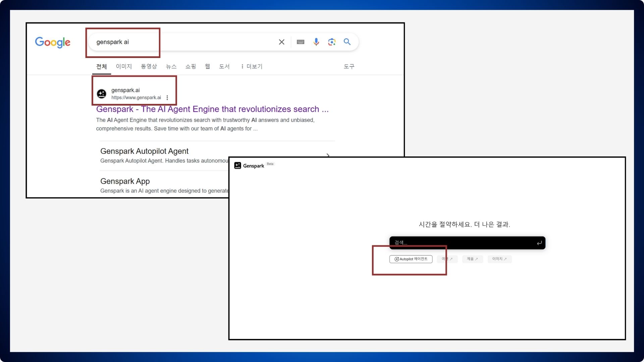Click the blue magnifier search icon
The height and width of the screenshot is (362, 644).
[x=347, y=42]
